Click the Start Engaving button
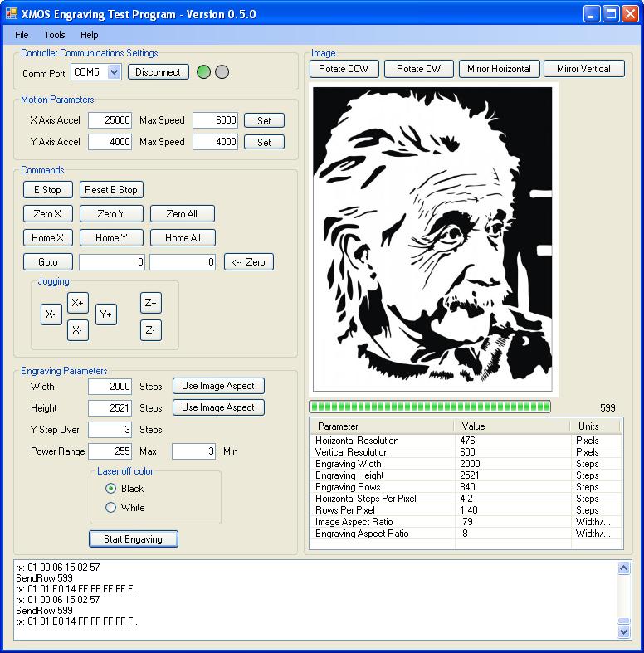Image resolution: width=644 pixels, height=653 pixels. 134,539
